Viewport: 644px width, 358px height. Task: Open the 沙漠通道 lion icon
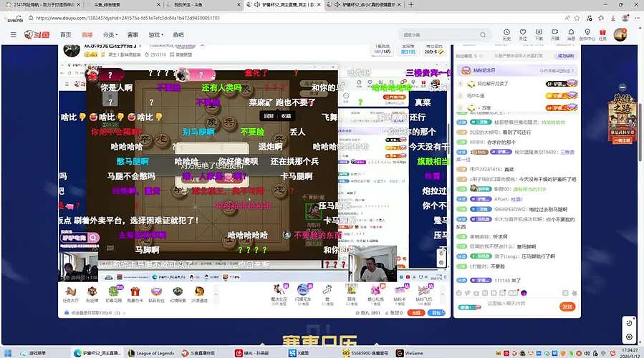[199, 294]
